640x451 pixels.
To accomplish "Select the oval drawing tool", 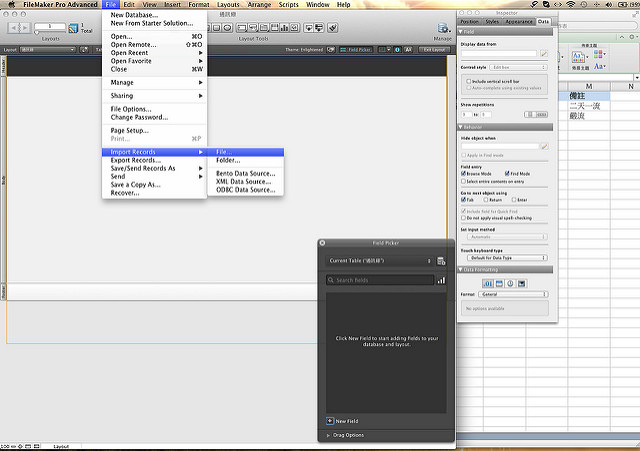I will tap(227, 28).
